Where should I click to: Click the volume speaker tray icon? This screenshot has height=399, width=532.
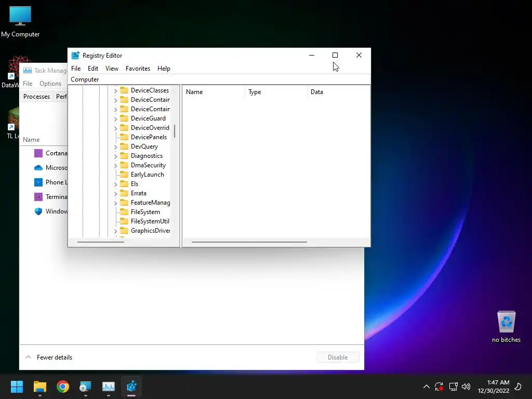[x=466, y=387]
